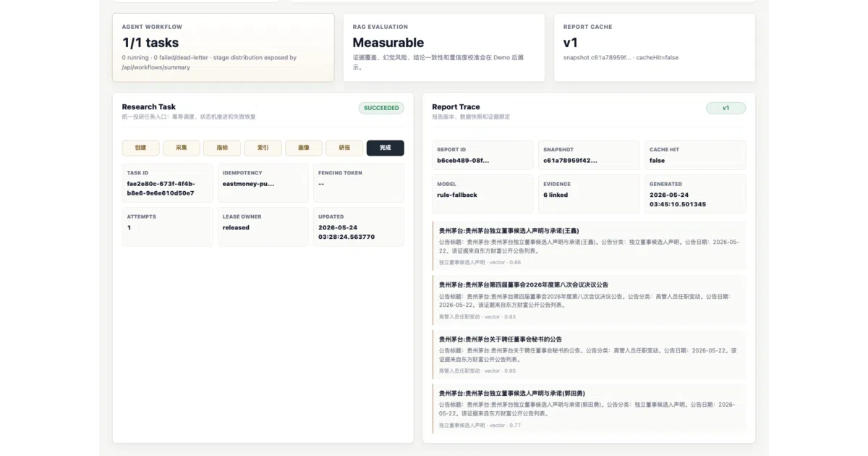This screenshot has width=868, height=456.
Task: Click the Evidence value 6 linked
Action: [556, 195]
